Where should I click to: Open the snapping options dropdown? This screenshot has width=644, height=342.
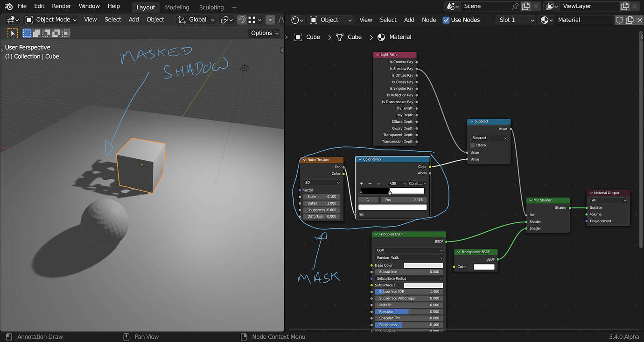click(x=255, y=20)
